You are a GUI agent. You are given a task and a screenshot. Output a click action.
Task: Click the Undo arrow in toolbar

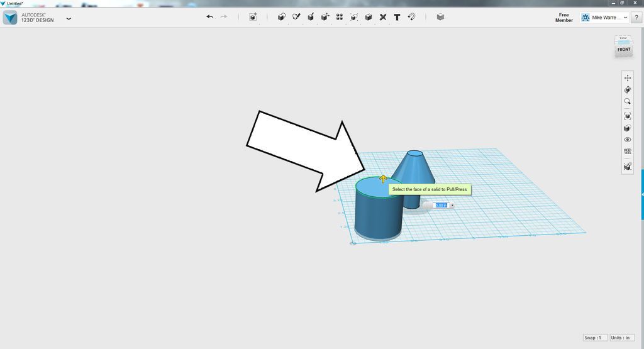(210, 17)
